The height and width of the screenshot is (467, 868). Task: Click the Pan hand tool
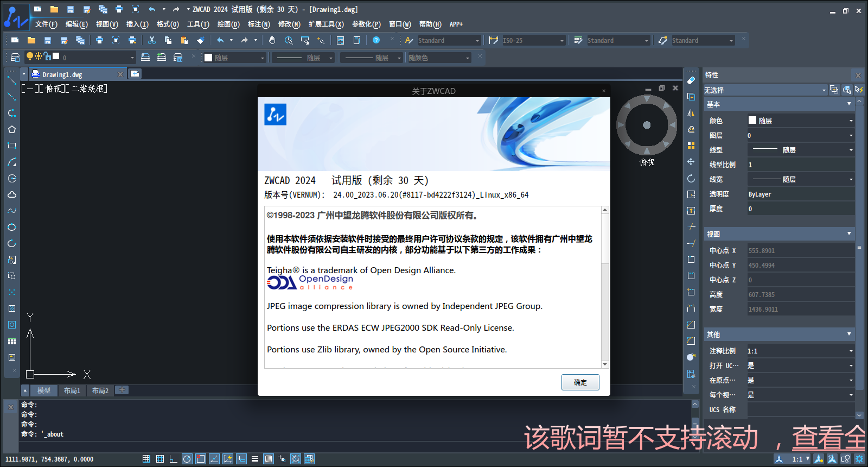(x=272, y=40)
